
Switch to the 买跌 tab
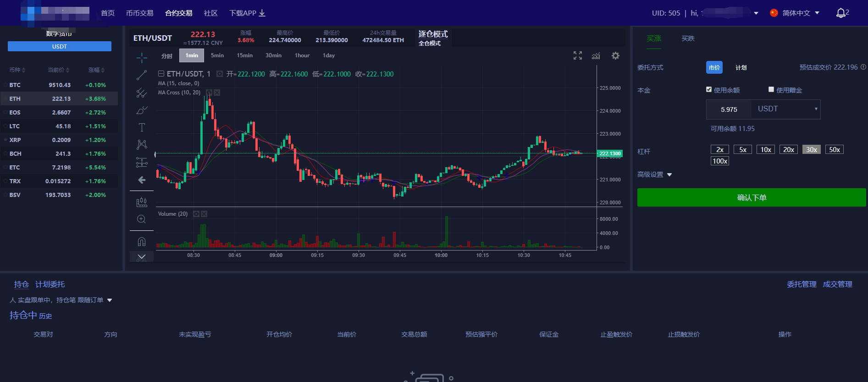[688, 38]
